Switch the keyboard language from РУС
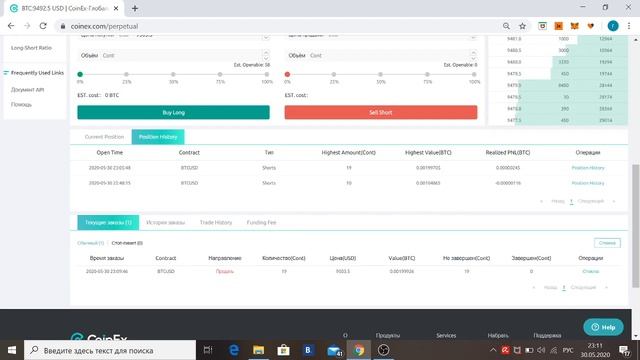Viewport: 640px width, 360px height. pos(568,350)
